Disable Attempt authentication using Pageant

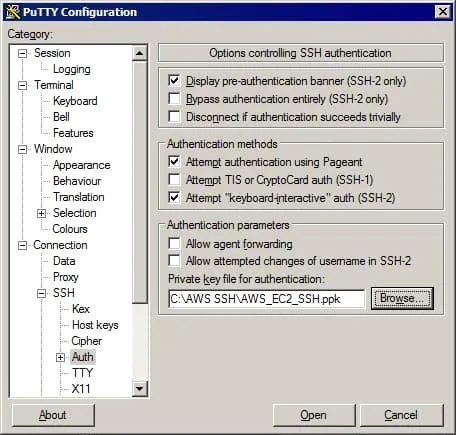(x=174, y=162)
